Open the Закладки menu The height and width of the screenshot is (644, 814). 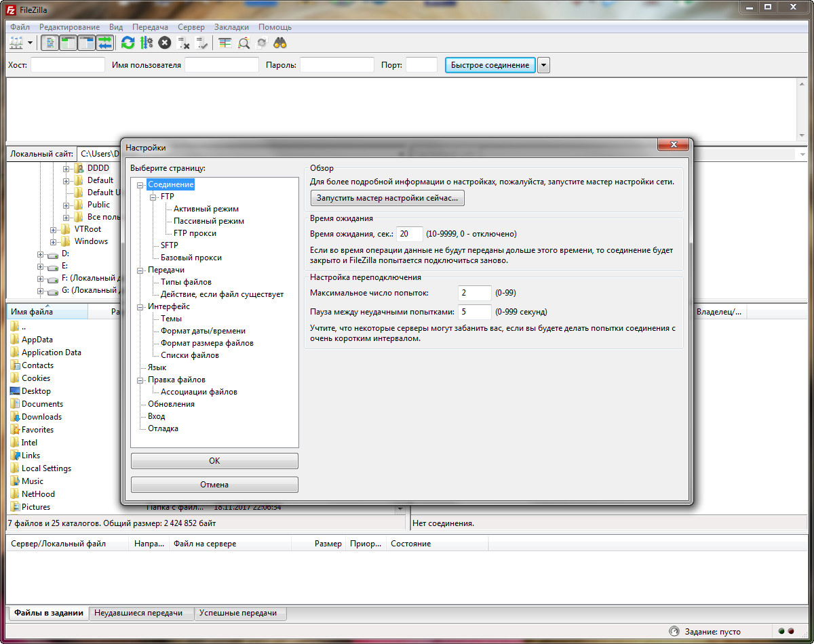click(x=231, y=27)
